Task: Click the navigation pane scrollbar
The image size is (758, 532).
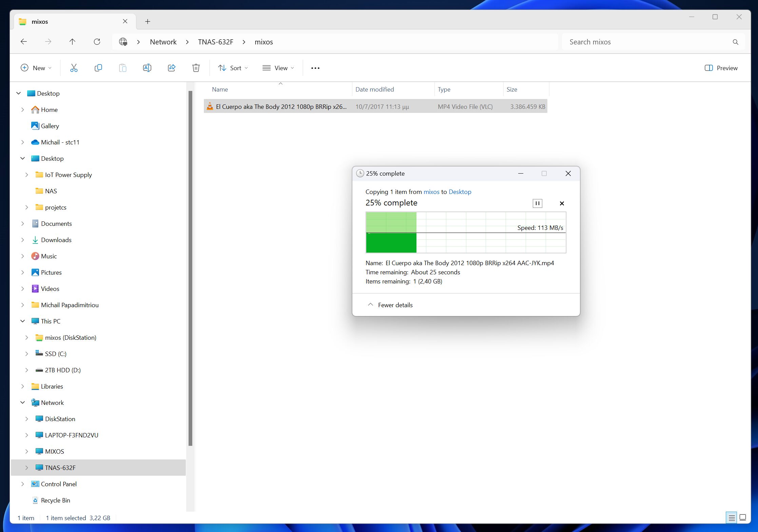Action: click(190, 268)
